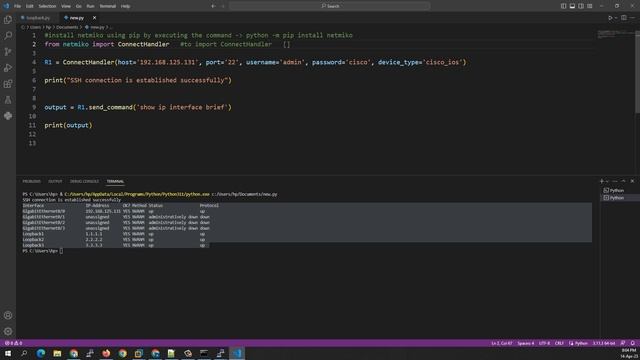
Task: Switch to the Problems panel tab
Action: [31, 181]
